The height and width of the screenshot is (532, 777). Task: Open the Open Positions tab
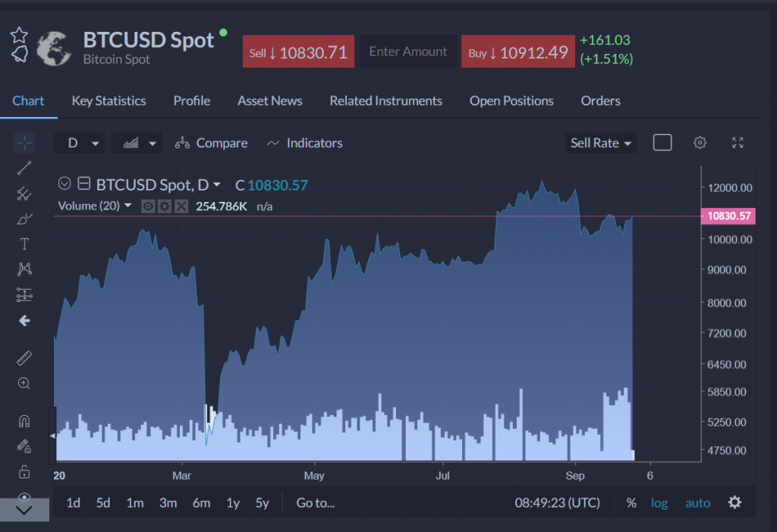511,101
